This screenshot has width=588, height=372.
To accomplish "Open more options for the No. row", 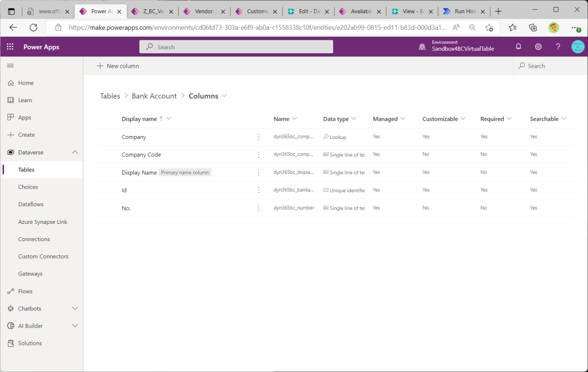I will 258,208.
